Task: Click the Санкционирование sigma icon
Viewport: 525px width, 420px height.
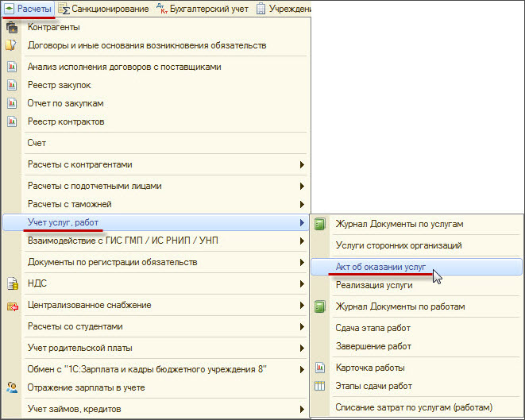Action: (x=64, y=9)
